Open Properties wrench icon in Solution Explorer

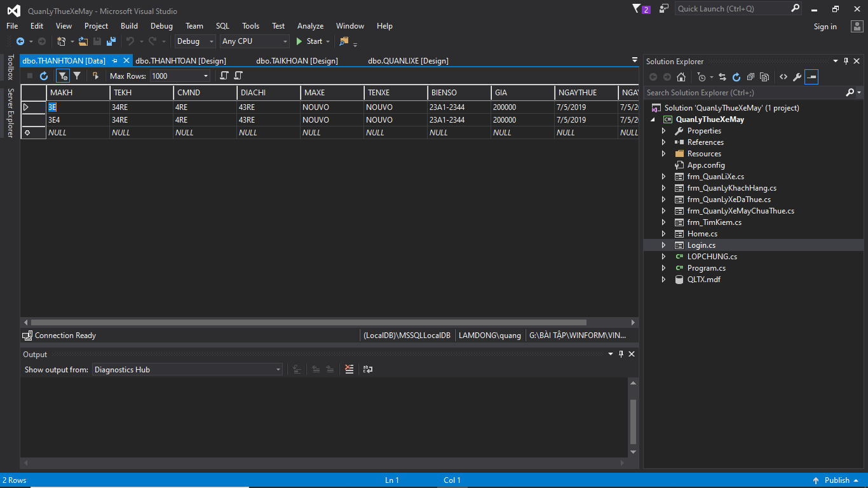(797, 77)
